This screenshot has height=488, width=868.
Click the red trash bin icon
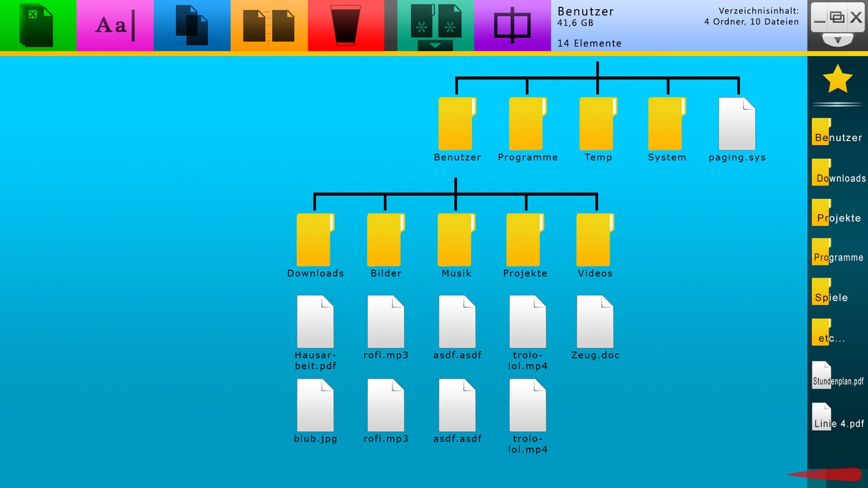click(x=345, y=26)
